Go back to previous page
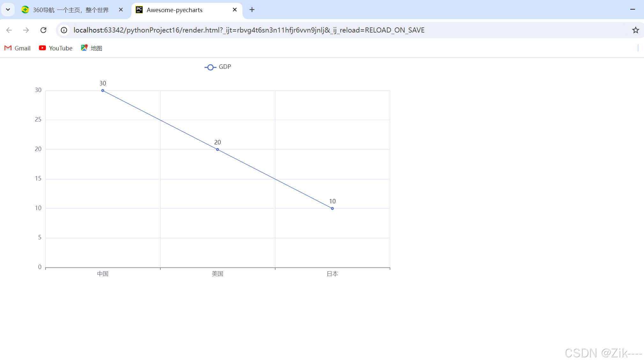Viewport: 644px width, 364px height. (9, 30)
